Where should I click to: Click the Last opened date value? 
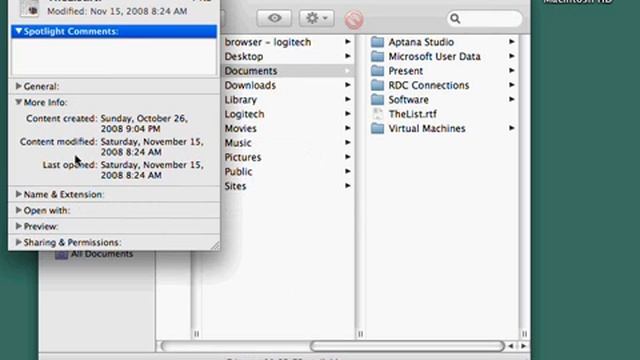[x=152, y=170]
